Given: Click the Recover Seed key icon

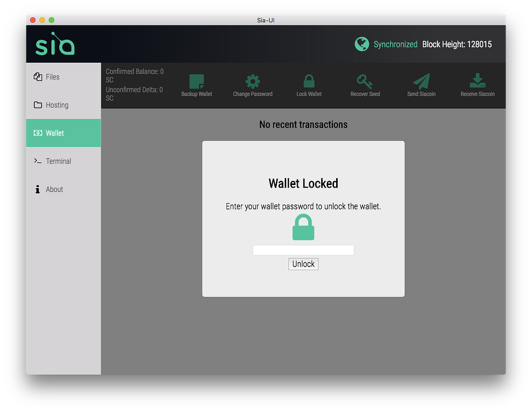Looking at the screenshot, I should 365,82.
